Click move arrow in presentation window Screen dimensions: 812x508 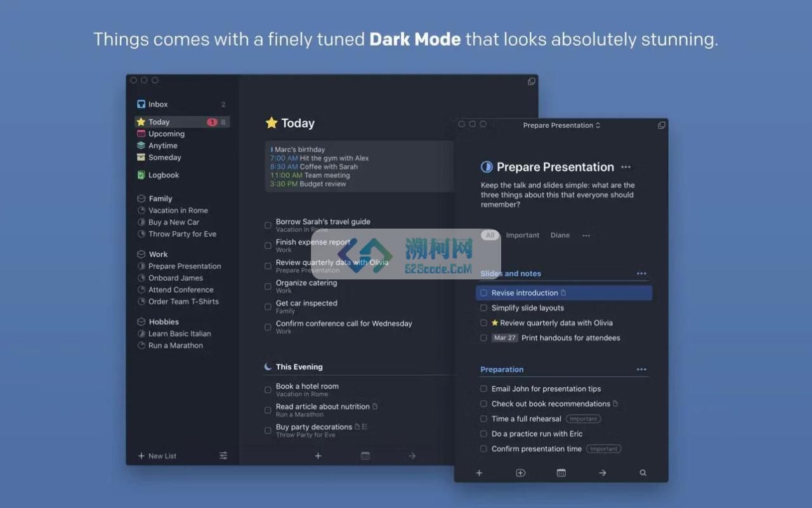(603, 473)
